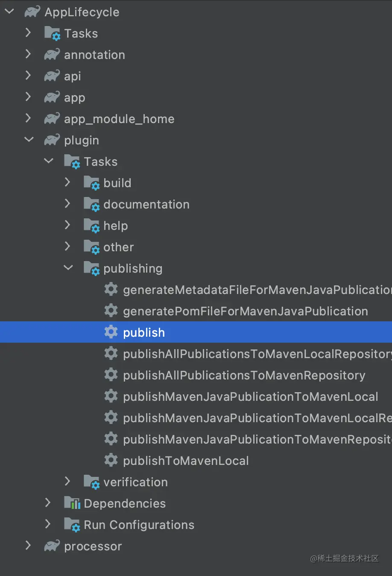Expand the api module

(28, 75)
